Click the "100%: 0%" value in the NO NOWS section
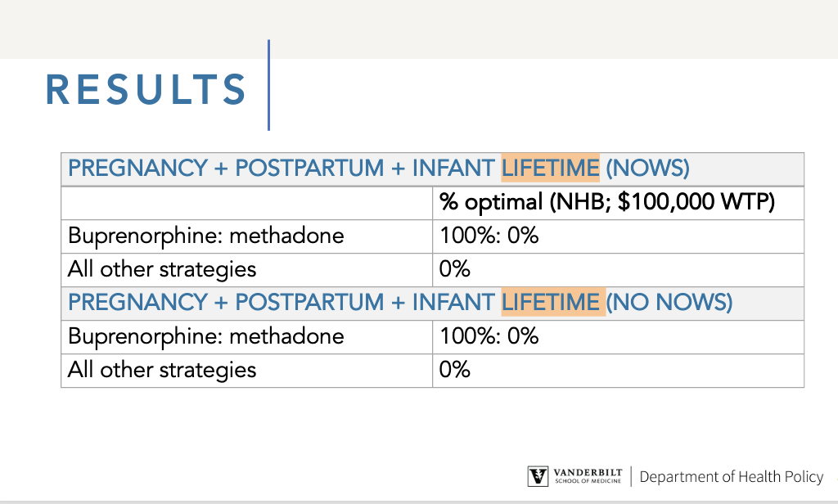 coord(489,336)
